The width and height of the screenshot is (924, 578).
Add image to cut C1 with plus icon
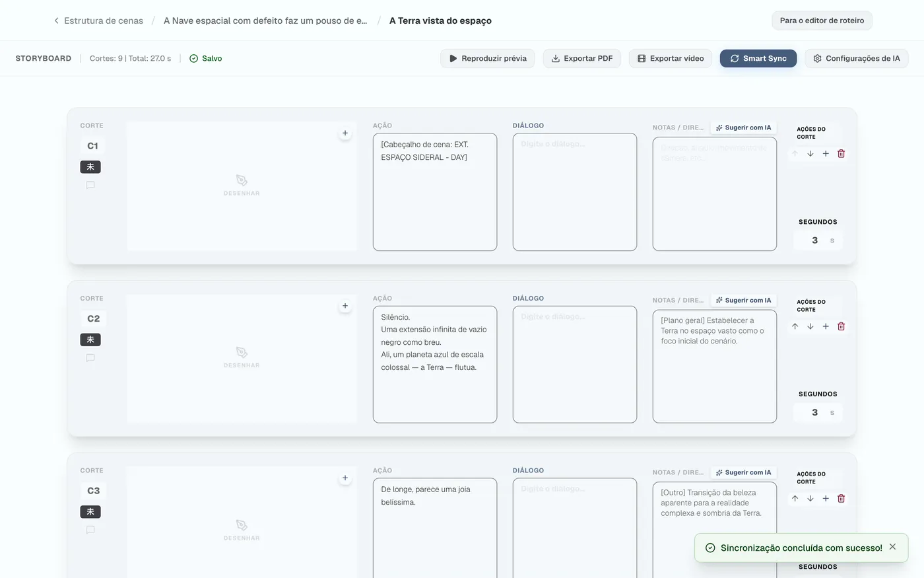coord(345,133)
